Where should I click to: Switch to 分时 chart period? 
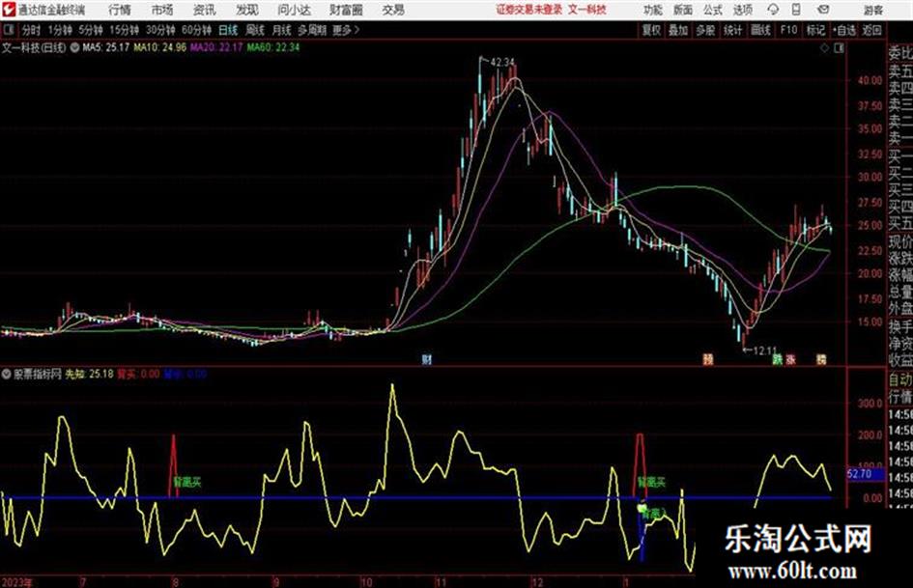(31, 30)
